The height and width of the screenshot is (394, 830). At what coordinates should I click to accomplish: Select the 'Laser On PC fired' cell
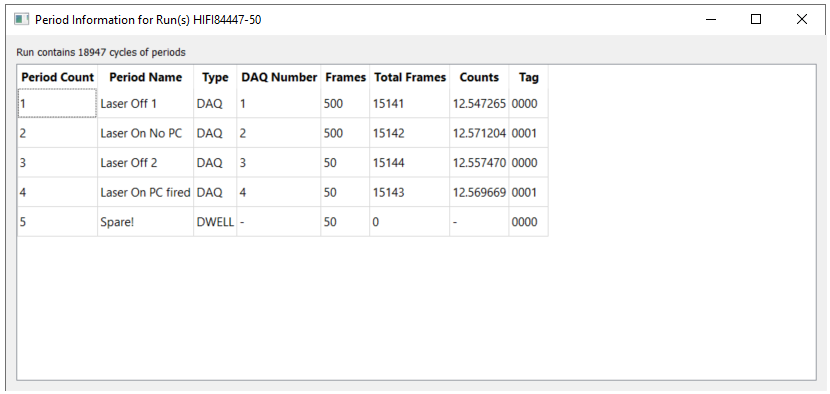(146, 192)
